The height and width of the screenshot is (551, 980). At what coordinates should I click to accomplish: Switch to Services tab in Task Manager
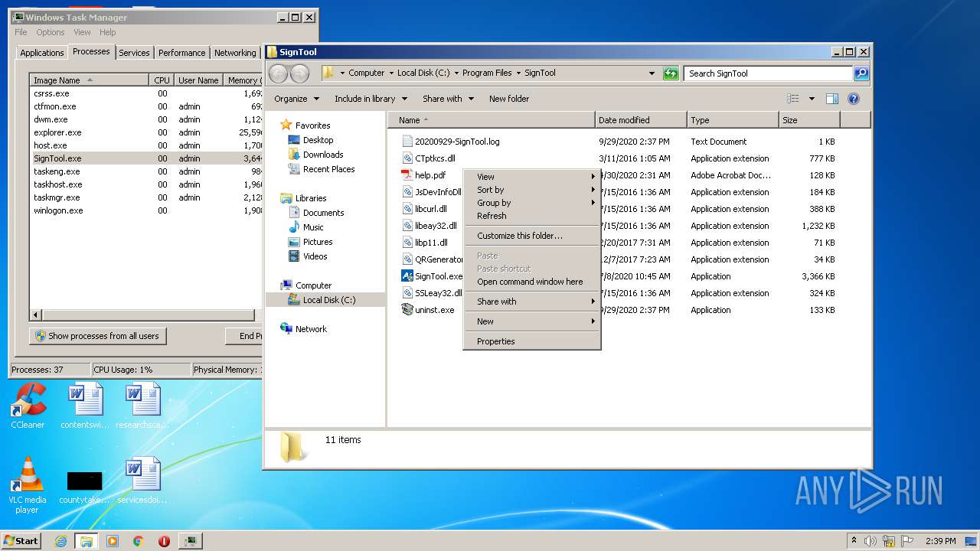[134, 53]
